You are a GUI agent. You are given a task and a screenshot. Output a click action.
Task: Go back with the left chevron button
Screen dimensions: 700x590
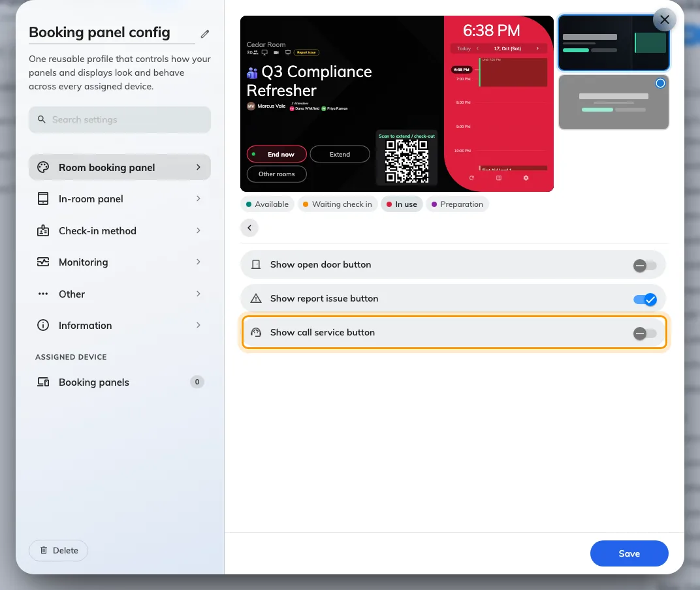(249, 228)
